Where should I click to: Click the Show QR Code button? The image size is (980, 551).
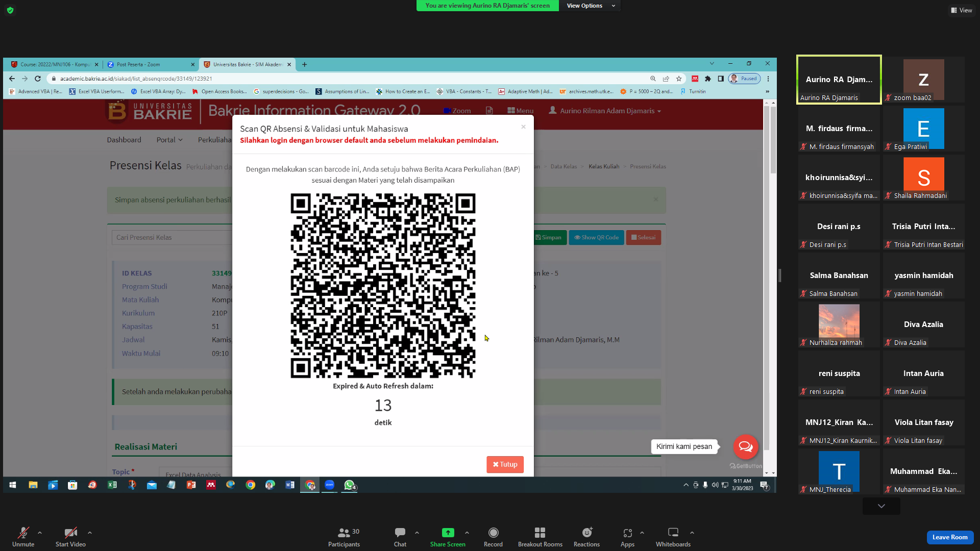point(596,237)
